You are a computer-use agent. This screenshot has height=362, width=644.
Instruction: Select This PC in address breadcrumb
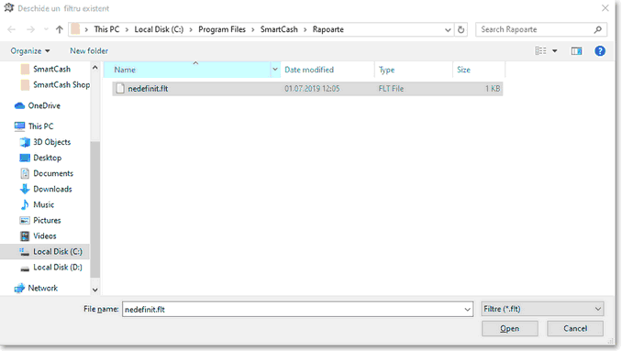[106, 29]
